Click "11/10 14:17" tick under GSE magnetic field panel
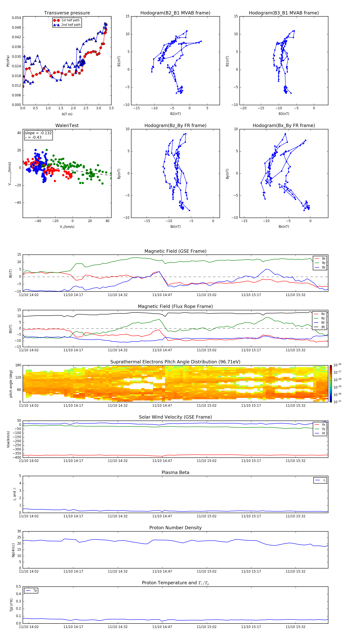 73,295
